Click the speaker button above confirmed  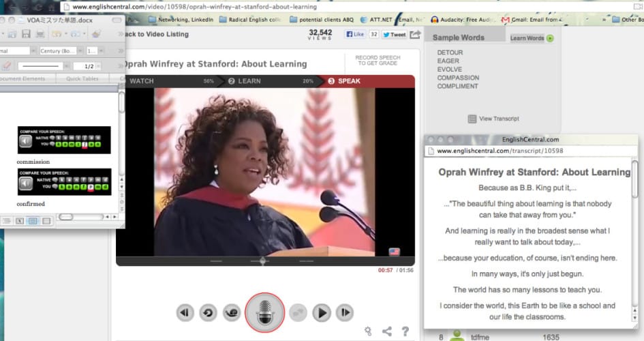25,183
